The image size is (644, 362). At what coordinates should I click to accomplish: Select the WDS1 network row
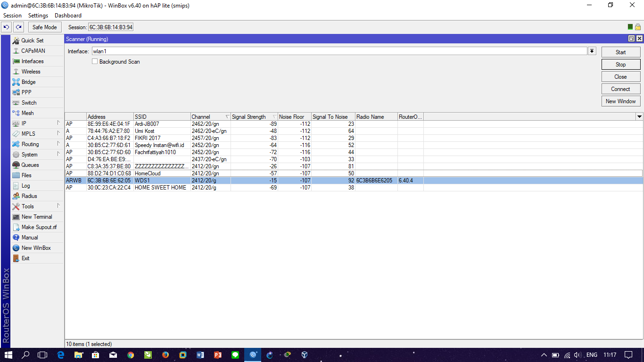189,180
